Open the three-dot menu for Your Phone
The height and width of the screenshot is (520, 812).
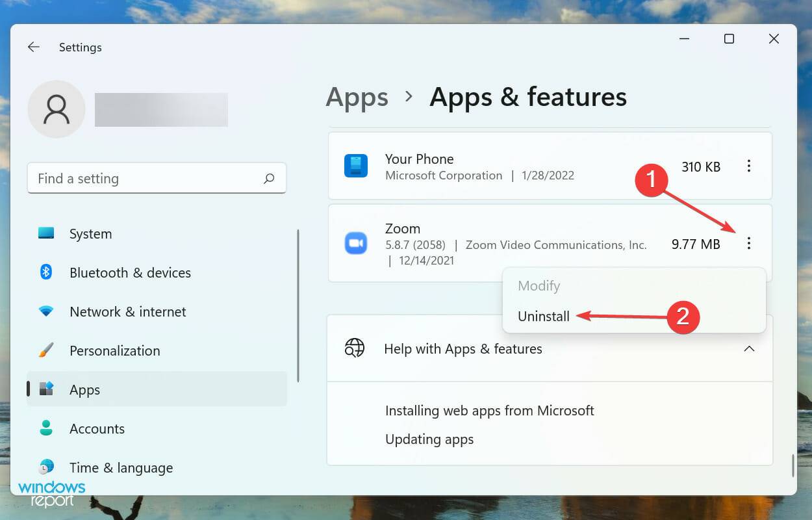point(749,166)
